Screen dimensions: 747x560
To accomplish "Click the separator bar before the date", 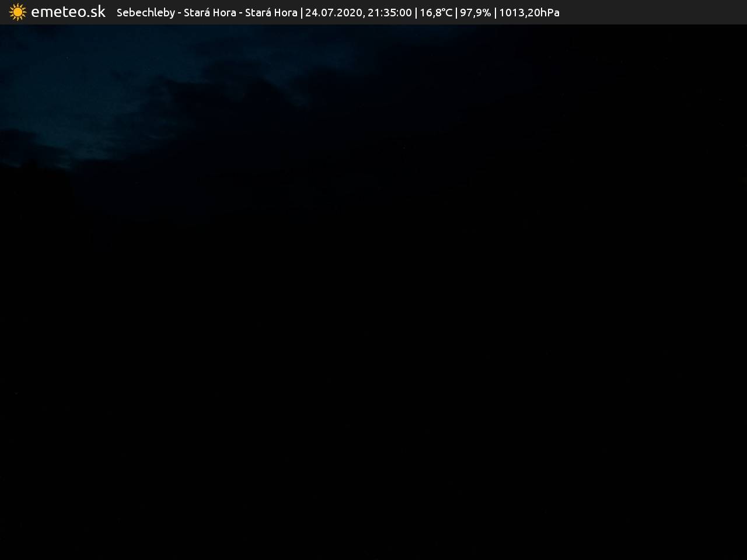I will pyautogui.click(x=301, y=13).
